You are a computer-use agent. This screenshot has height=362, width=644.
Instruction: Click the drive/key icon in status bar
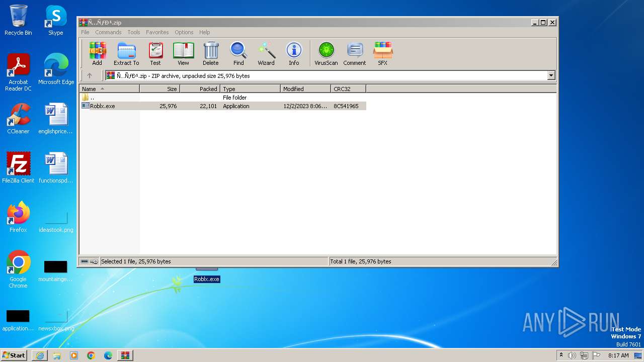90,261
